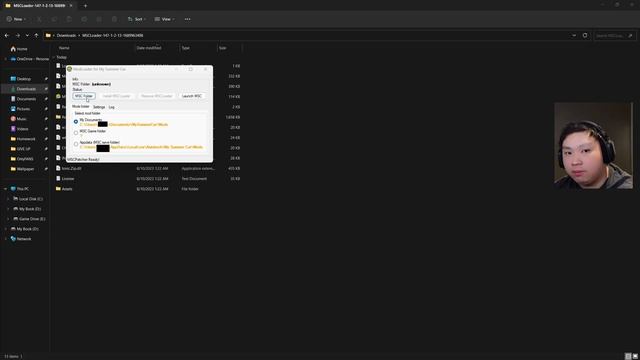Viewport: 640px width, 360px height.
Task: Collapse the Today group in file list
Action: [x=53, y=57]
